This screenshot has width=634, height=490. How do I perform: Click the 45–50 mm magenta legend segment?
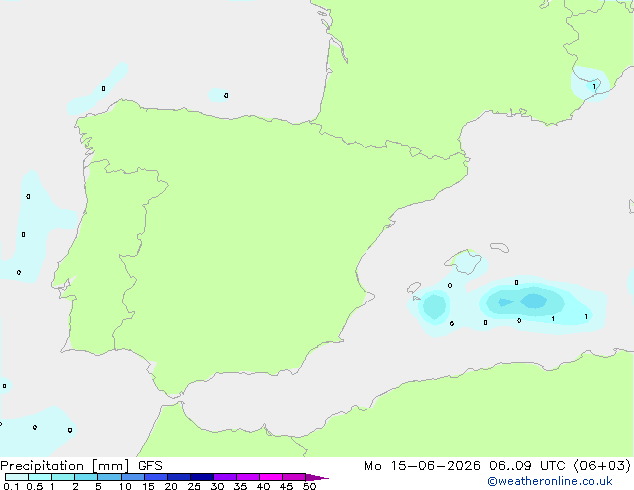pos(294,477)
